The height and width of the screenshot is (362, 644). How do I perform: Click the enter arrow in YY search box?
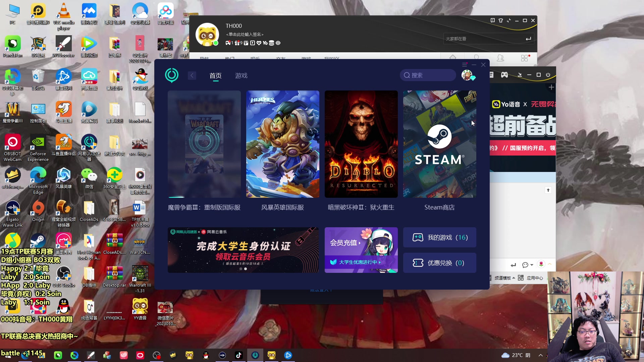click(528, 39)
